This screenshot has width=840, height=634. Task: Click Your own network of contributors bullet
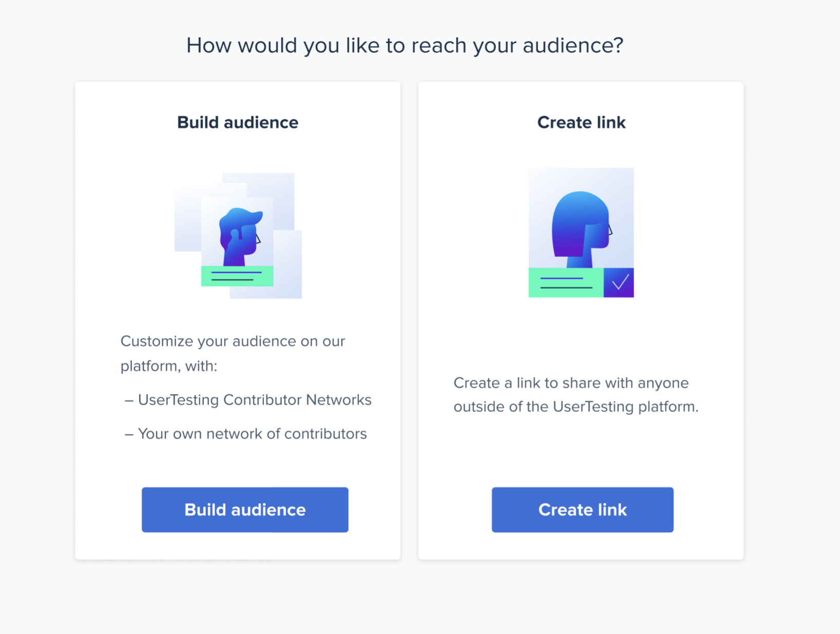[246, 434]
